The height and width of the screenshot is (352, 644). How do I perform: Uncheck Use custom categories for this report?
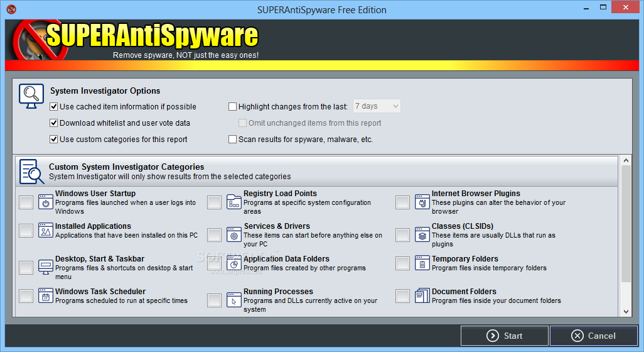pos(53,140)
